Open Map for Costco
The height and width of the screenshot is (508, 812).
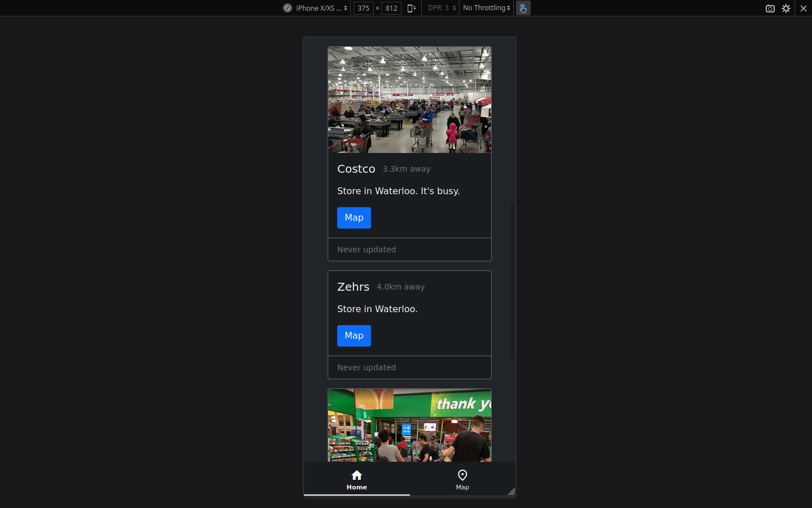[x=354, y=218]
